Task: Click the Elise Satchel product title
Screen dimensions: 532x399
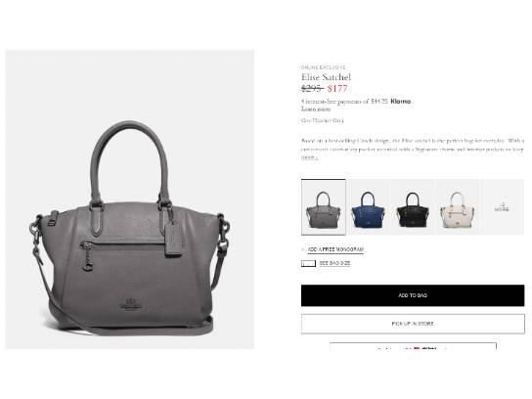Action: 326,77
